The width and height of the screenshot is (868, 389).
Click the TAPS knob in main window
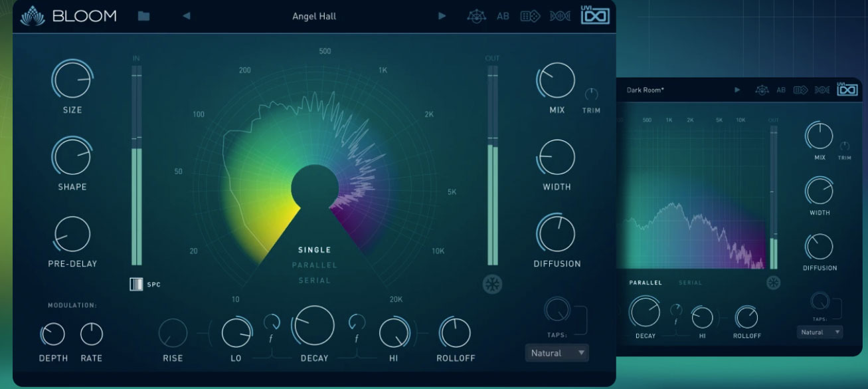click(557, 309)
